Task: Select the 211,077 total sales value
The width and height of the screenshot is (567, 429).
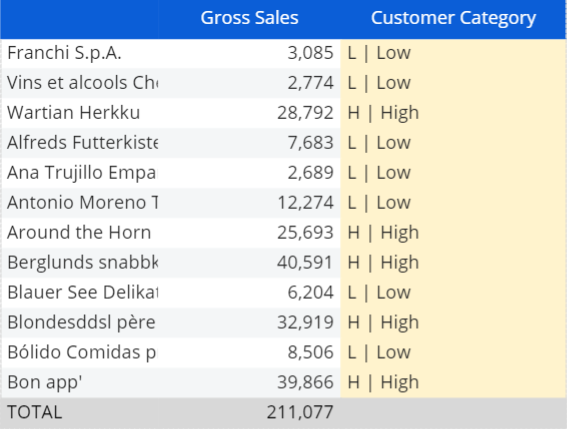Action: (300, 412)
